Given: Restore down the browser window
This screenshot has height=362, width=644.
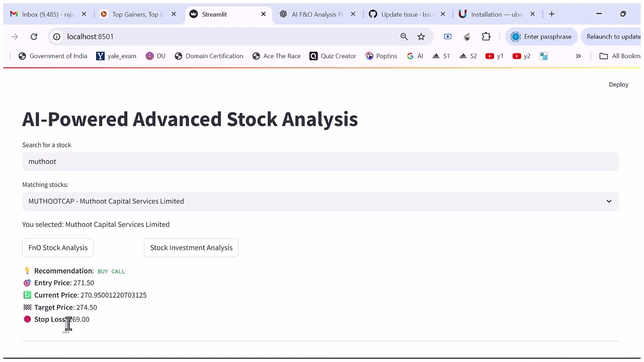Looking at the screenshot, I should [623, 14].
